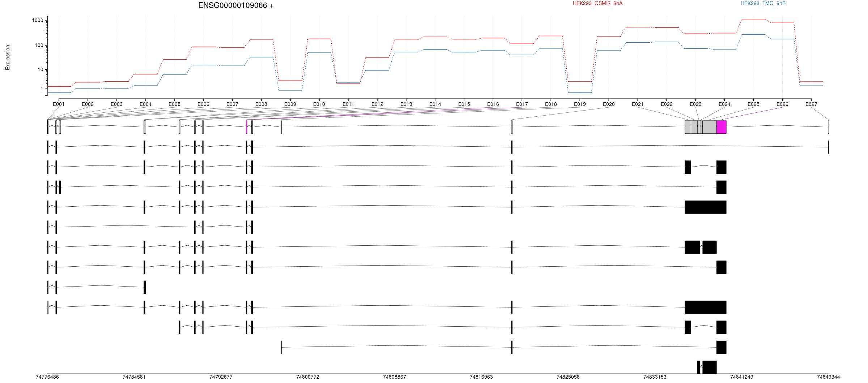Click the red expression line peak at E025
The image size is (868, 383).
pyautogui.click(x=753, y=19)
